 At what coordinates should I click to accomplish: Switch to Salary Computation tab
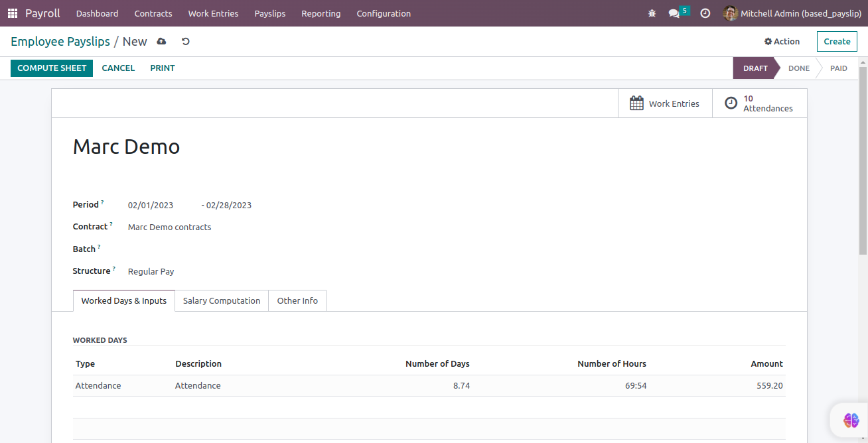[222, 300]
